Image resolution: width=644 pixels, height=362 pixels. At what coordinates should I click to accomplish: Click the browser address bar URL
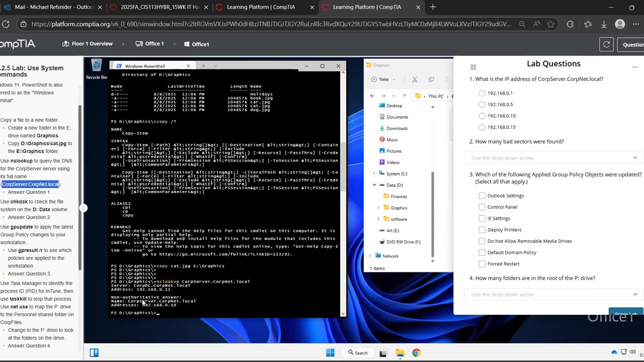271,24
